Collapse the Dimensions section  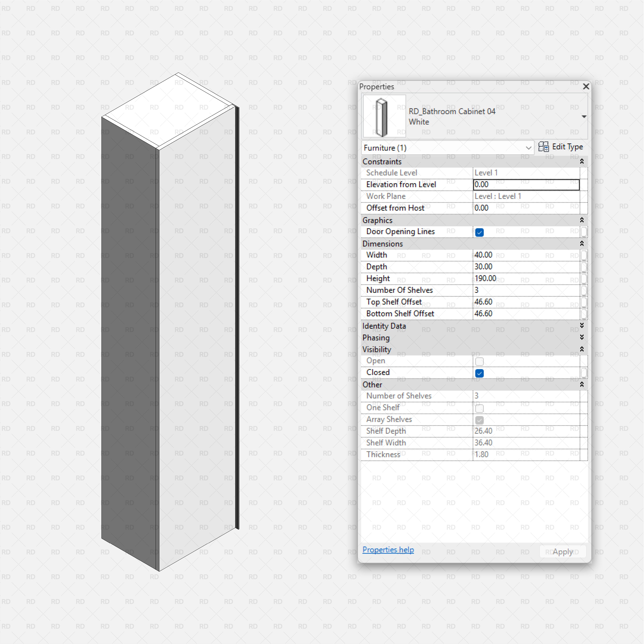click(x=582, y=244)
